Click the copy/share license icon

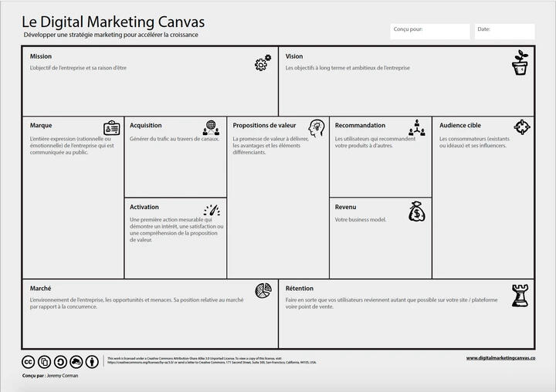tap(44, 362)
